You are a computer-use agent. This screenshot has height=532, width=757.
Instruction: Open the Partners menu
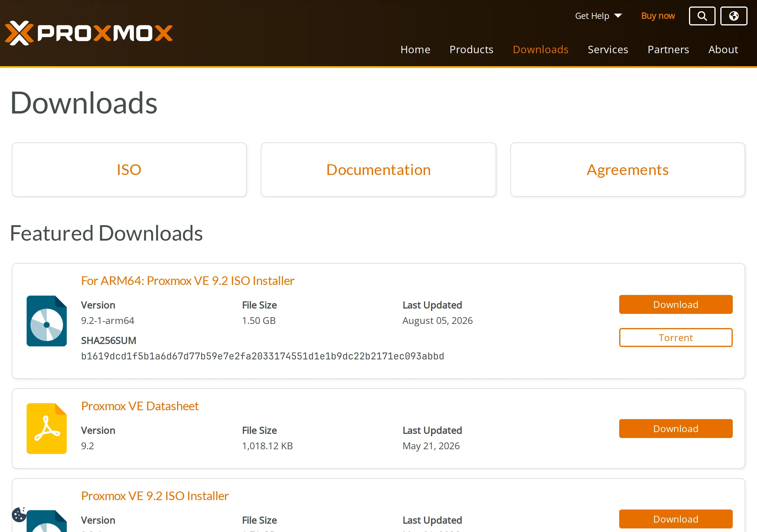(x=668, y=49)
